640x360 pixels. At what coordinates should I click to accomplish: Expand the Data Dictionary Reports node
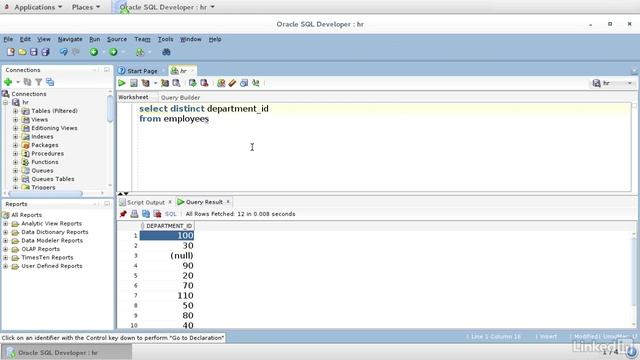[5, 232]
